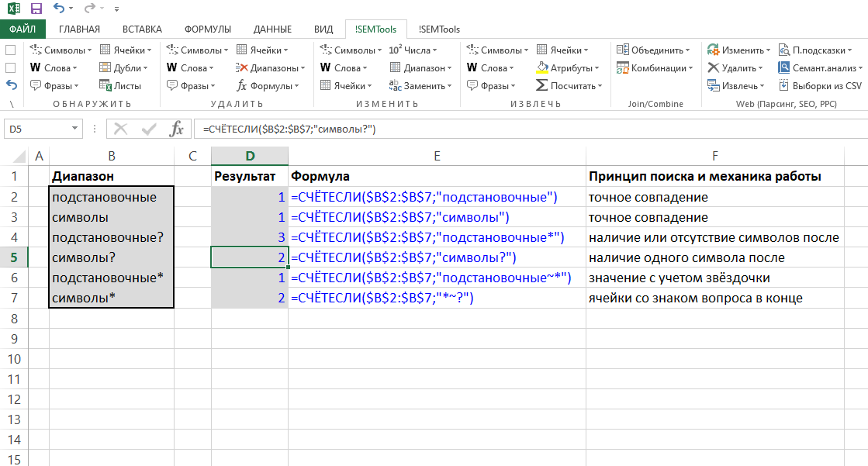Open the Заменить dropdown
868x466 pixels.
[x=420, y=86]
